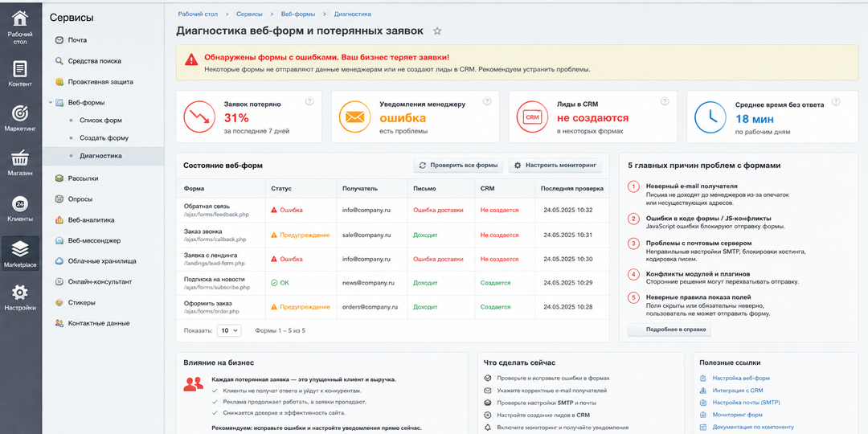Open Рассылки in the services menu
The image size is (868, 434).
(83, 178)
